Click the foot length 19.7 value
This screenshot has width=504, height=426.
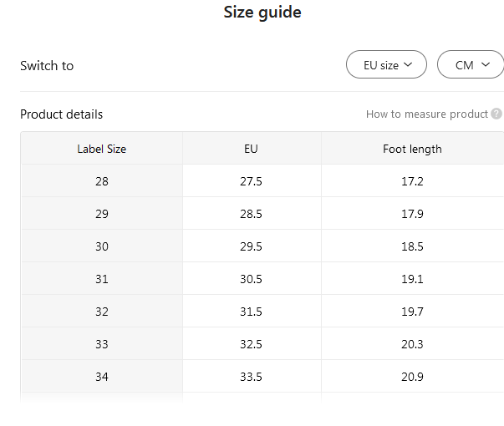[412, 312]
